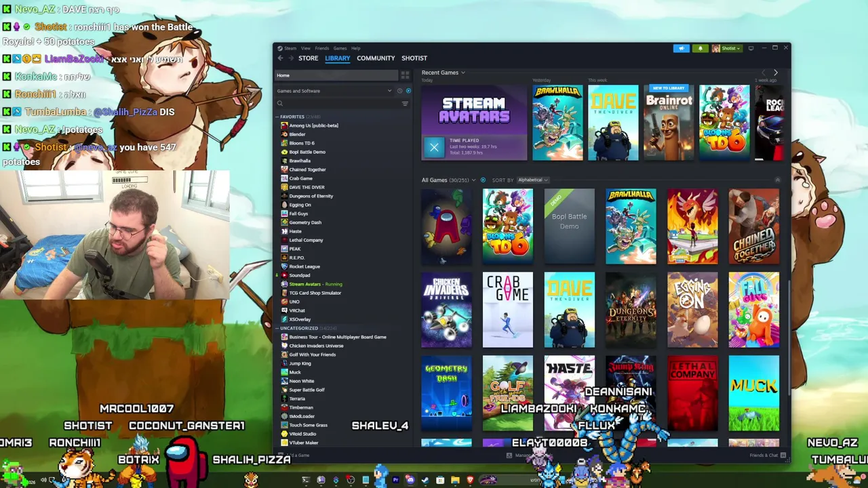Collapse the UNCATEGORIZED category
This screenshot has height=488, width=868.
(278, 328)
